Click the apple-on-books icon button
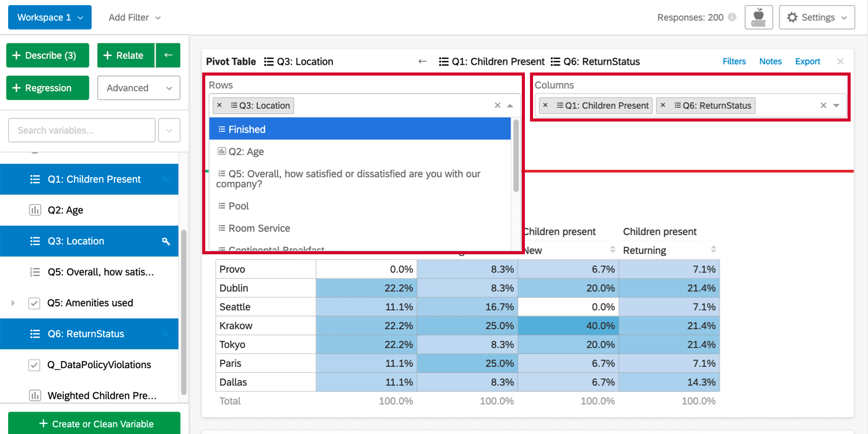The width and height of the screenshot is (868, 434). 759,17
